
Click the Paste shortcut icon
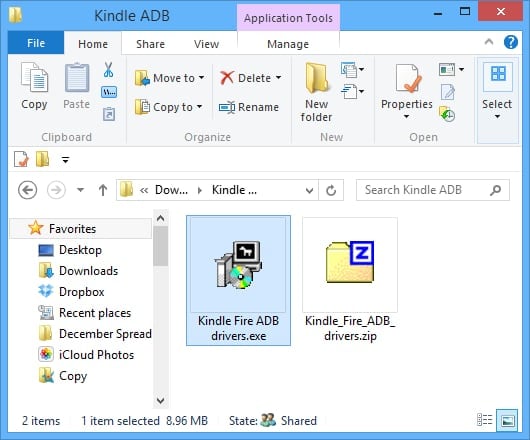[x=109, y=114]
